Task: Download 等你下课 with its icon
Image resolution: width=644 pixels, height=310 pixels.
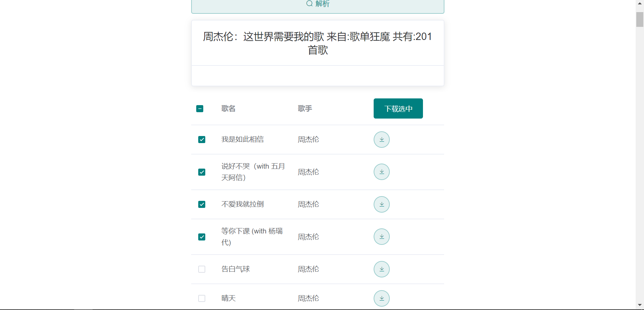Action: (x=381, y=237)
